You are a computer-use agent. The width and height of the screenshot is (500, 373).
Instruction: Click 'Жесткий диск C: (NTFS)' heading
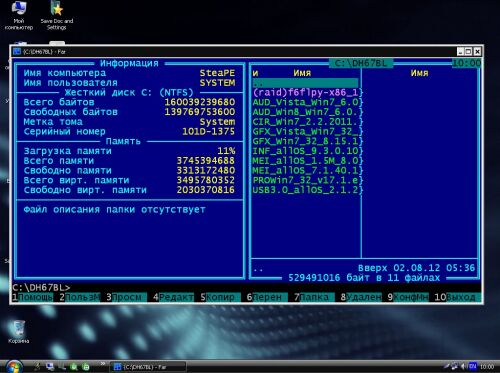click(129, 92)
